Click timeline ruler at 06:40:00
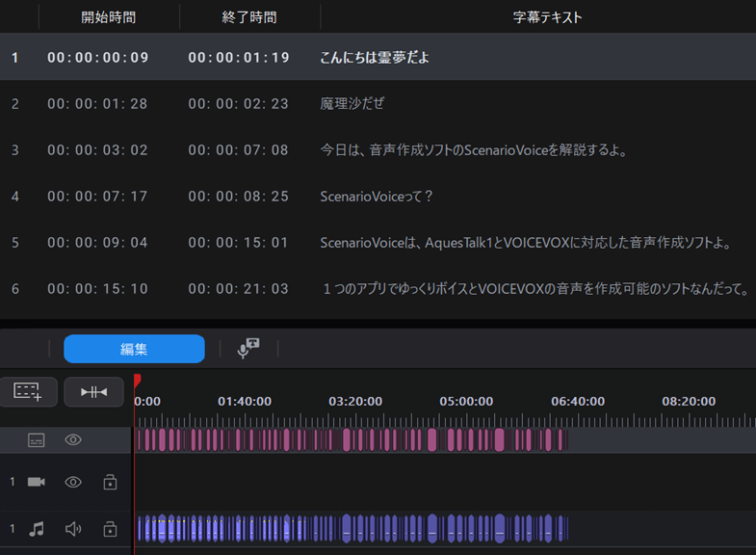The width and height of the screenshot is (756, 555). (x=578, y=401)
